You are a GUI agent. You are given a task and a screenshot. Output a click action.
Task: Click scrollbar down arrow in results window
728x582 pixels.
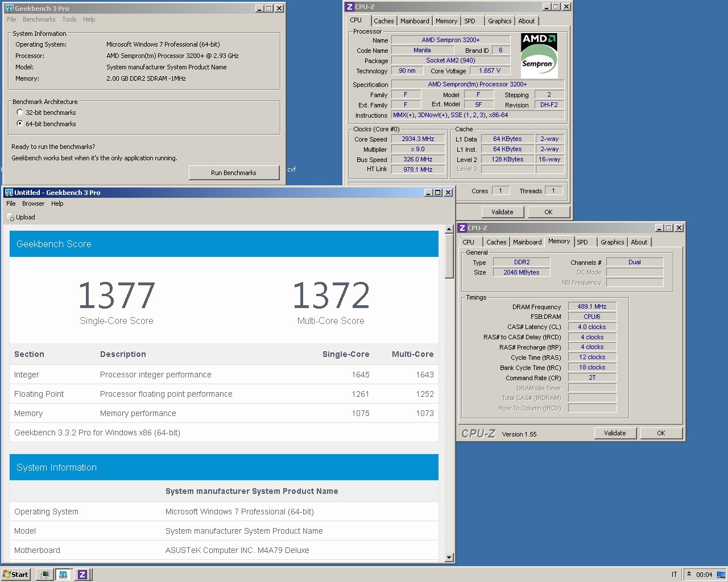[x=449, y=558]
